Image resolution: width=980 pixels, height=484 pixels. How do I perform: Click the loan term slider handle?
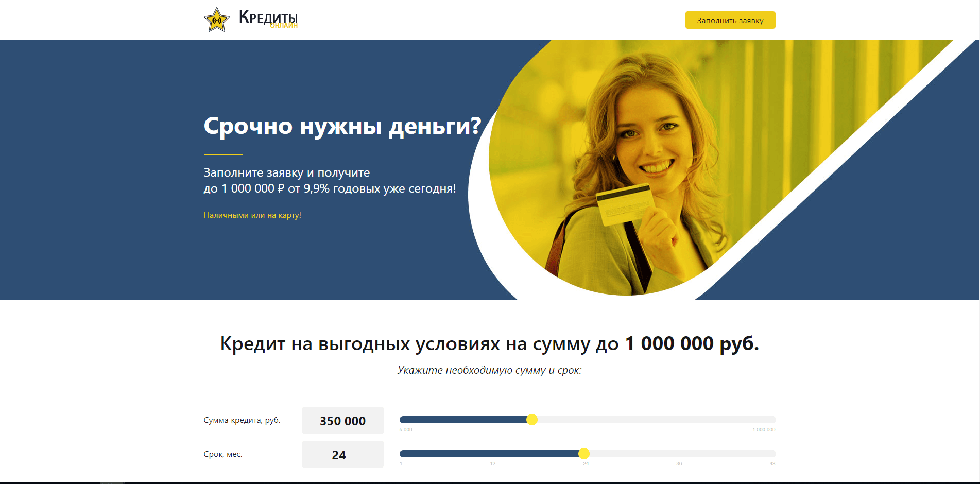pyautogui.click(x=585, y=454)
